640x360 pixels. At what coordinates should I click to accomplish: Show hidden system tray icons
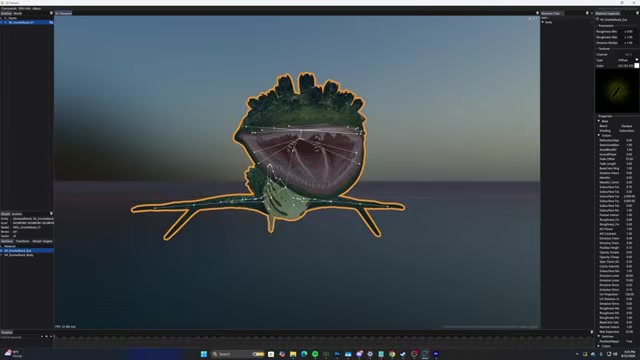pyautogui.click(x=577, y=354)
